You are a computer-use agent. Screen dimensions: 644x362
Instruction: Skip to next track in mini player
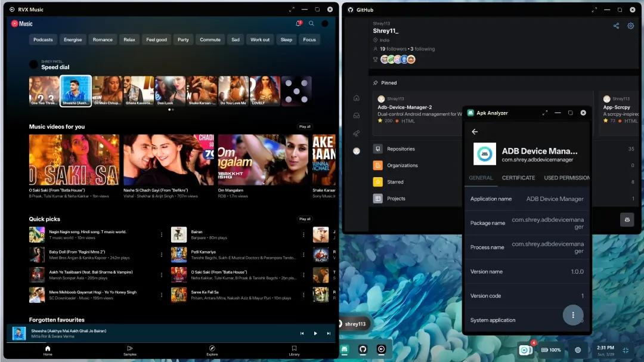click(x=329, y=333)
